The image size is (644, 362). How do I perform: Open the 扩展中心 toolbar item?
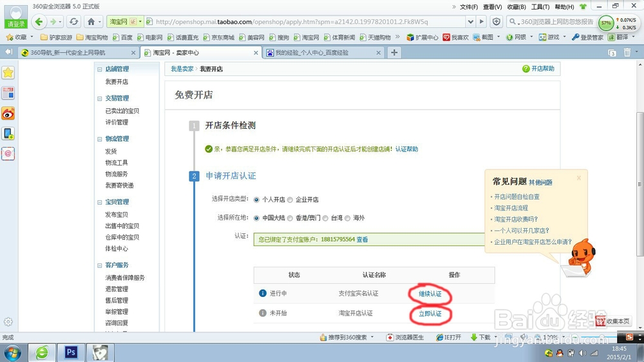point(422,37)
